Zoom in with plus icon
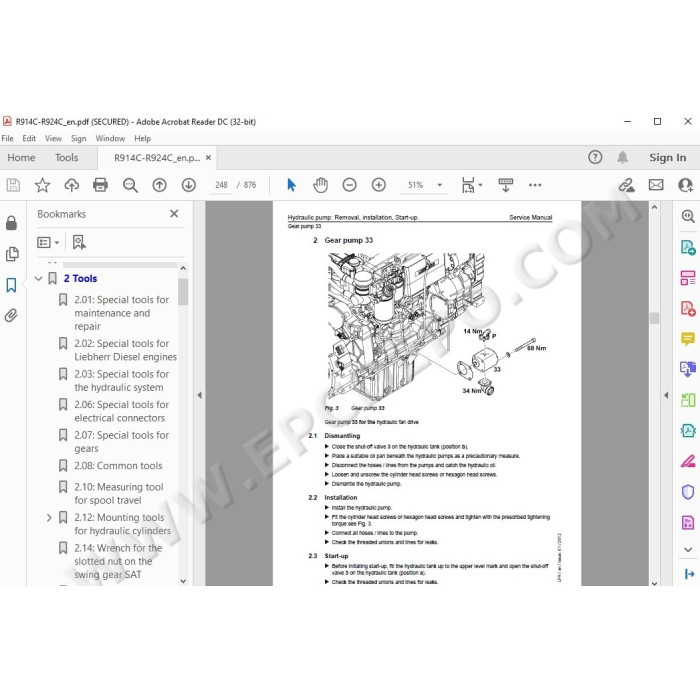 [379, 185]
